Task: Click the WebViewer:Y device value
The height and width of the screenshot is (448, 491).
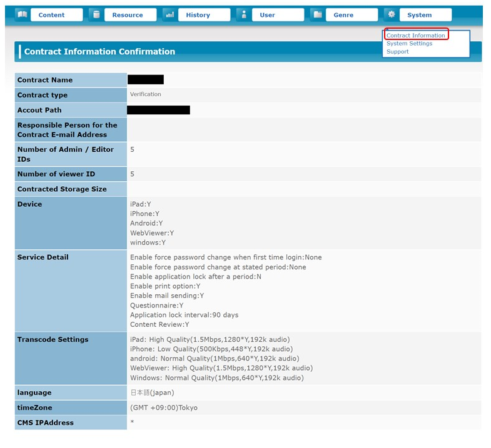Action: (x=152, y=233)
